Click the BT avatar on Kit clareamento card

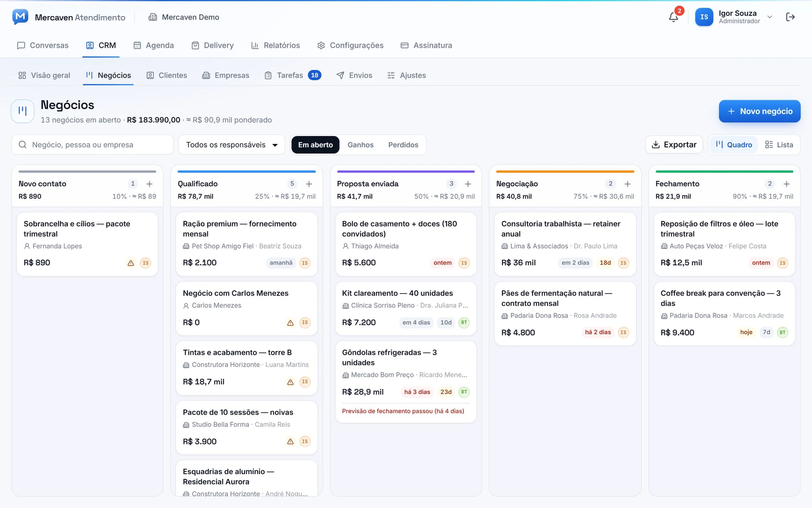(x=464, y=322)
